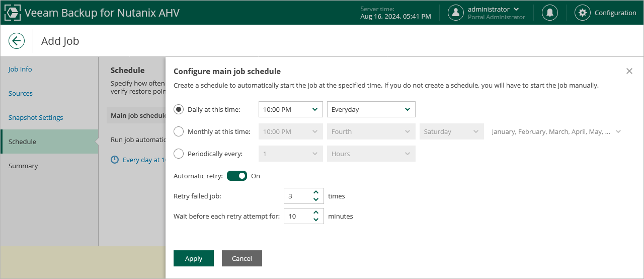Increase retry failed job count
The height and width of the screenshot is (279, 644).
[x=316, y=192]
